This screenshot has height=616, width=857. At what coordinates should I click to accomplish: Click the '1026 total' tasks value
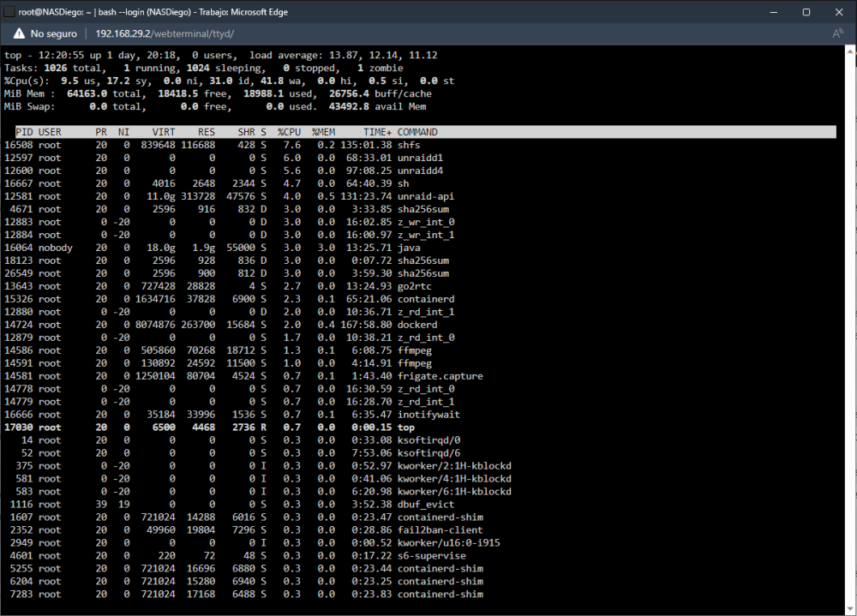(73, 69)
